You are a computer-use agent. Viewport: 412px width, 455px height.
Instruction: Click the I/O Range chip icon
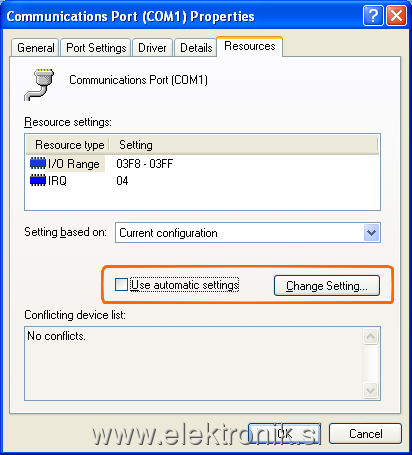click(38, 163)
